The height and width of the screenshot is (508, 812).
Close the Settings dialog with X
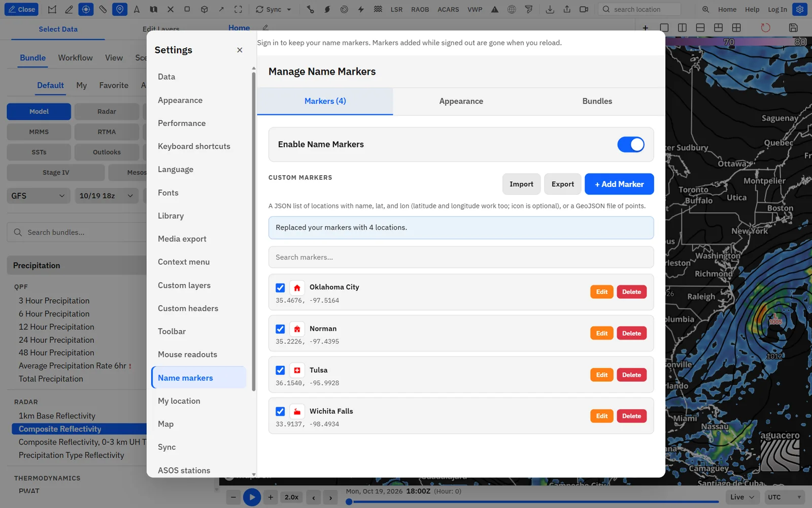point(240,50)
